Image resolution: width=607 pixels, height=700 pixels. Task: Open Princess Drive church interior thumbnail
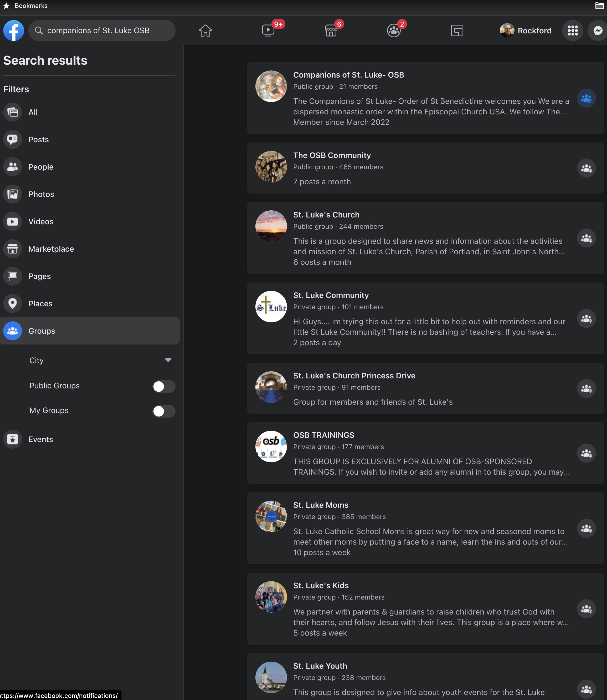271,387
